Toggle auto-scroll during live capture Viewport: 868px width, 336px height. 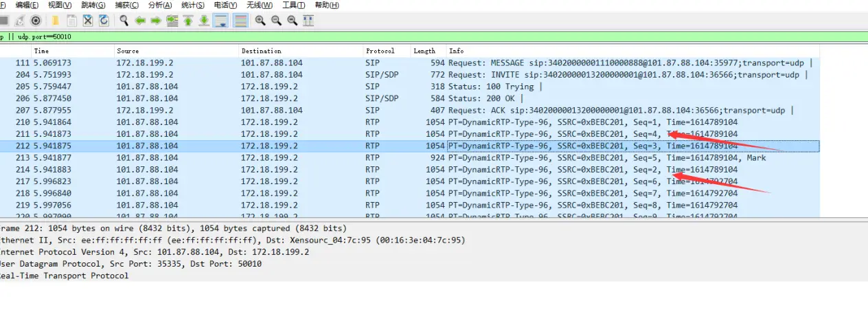(220, 21)
